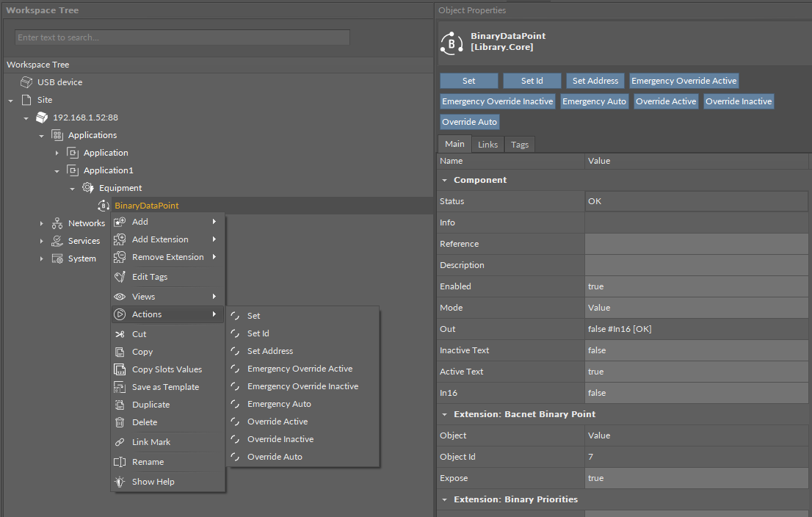
Task: Click the chain icon beside Link Mark
Action: pyautogui.click(x=120, y=442)
